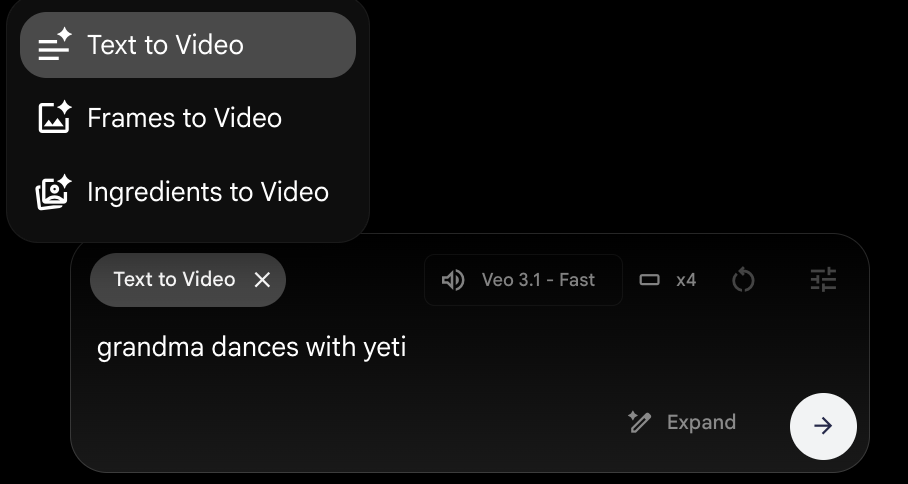This screenshot has width=908, height=484.
Task: Click the landscape aspect ratio icon
Action: click(650, 280)
